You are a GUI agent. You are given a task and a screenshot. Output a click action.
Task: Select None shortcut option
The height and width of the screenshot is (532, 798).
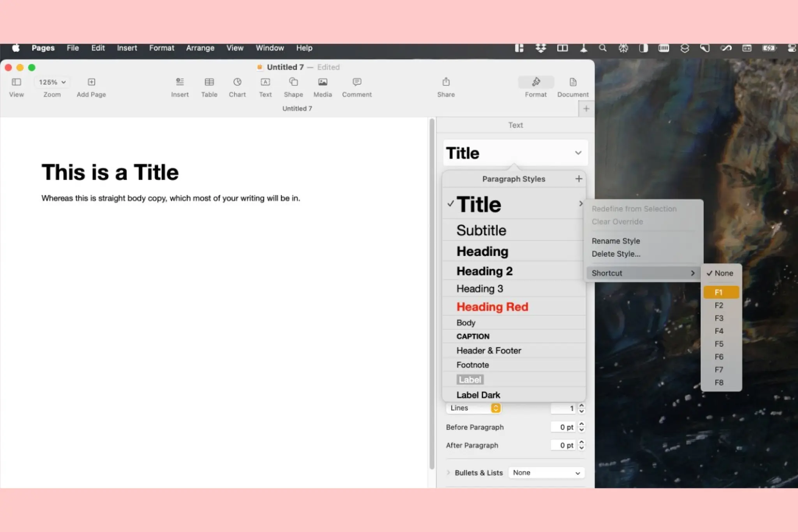(x=721, y=273)
